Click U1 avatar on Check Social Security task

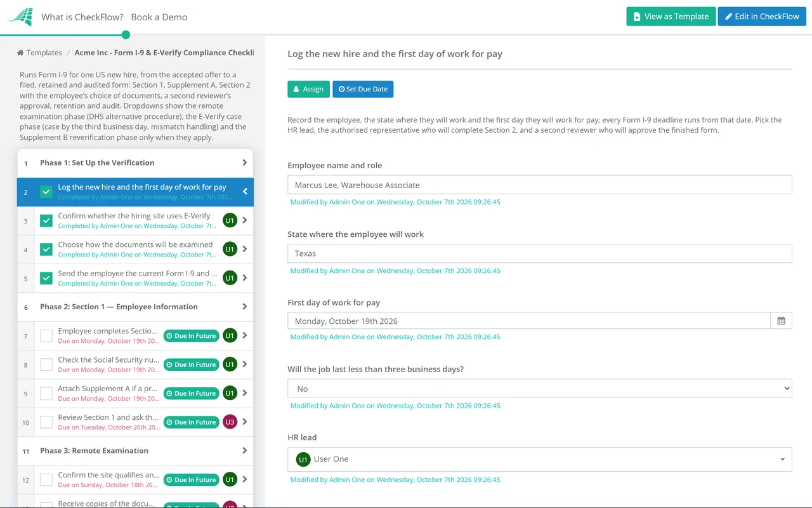[x=230, y=364]
